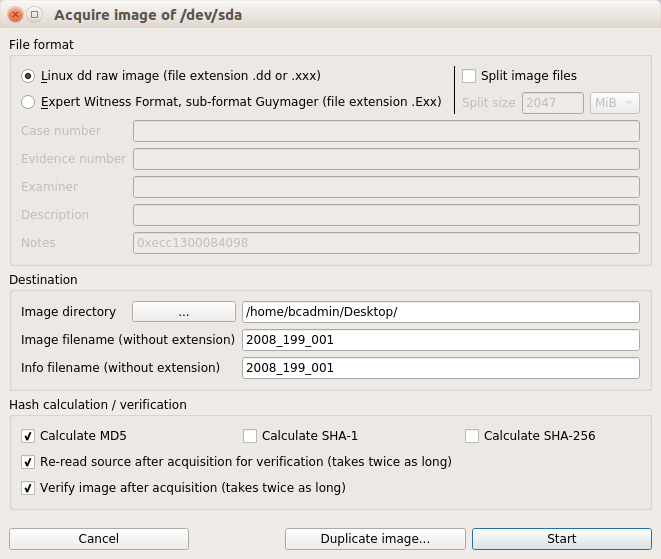Click the Notes field
The width and height of the screenshot is (661, 559).
[386, 243]
